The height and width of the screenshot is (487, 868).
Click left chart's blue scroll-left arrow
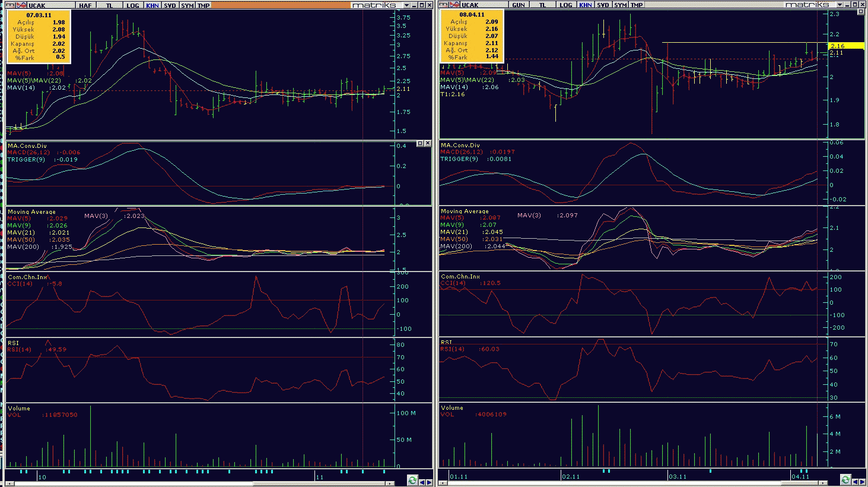(x=422, y=482)
